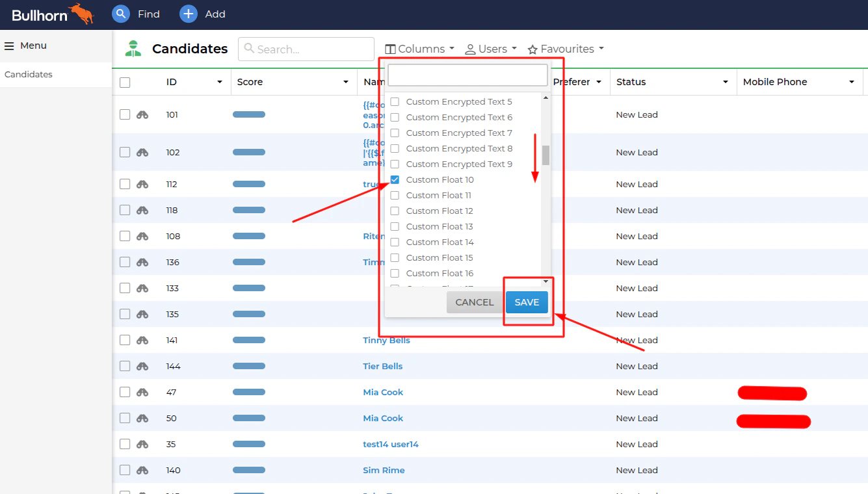Screen dimensions: 868x494
Task: Click the cloud icon beside candidate 101
Action: (x=144, y=114)
